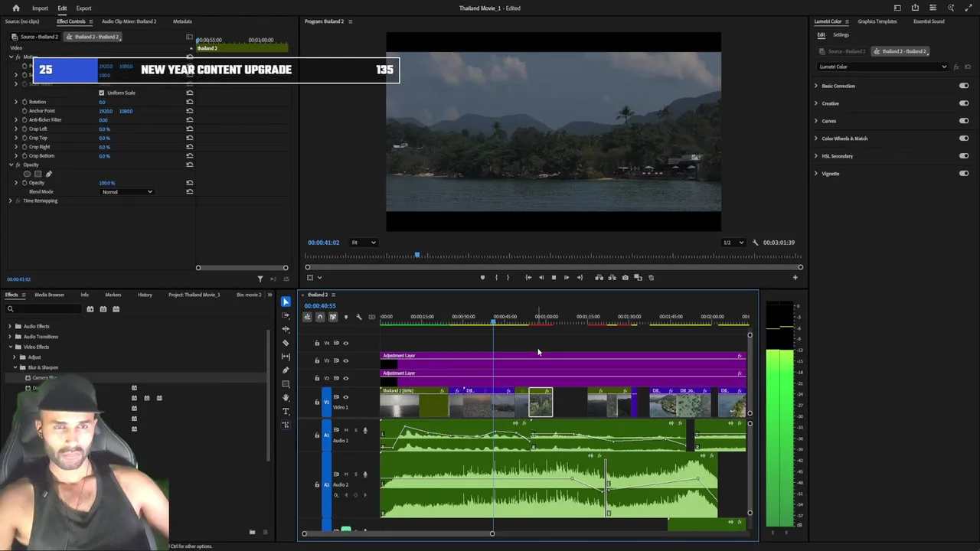The image size is (980, 551).
Task: Switch to the Graphics Templates tab
Action: [877, 21]
